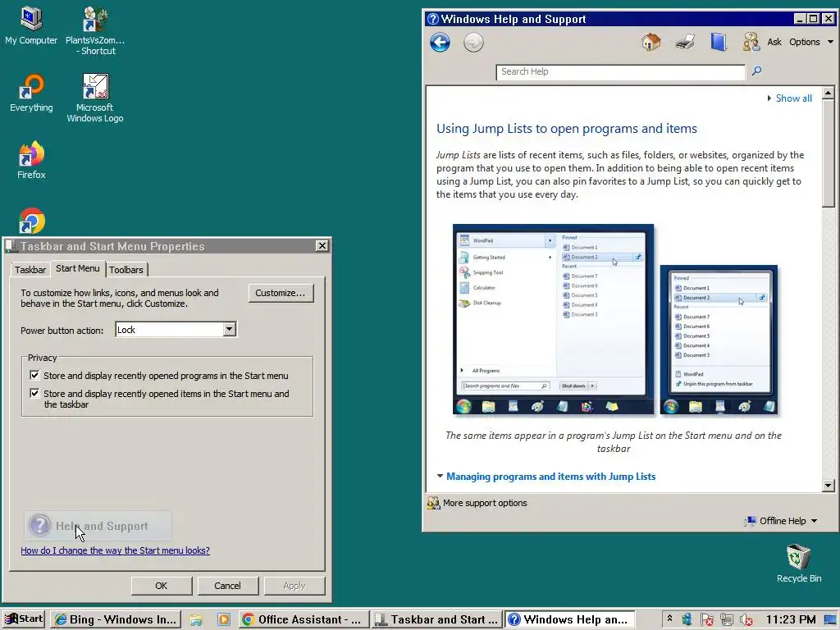This screenshot has width=840, height=630.
Task: Switch to Windows Help taskbar button
Action: point(570,620)
